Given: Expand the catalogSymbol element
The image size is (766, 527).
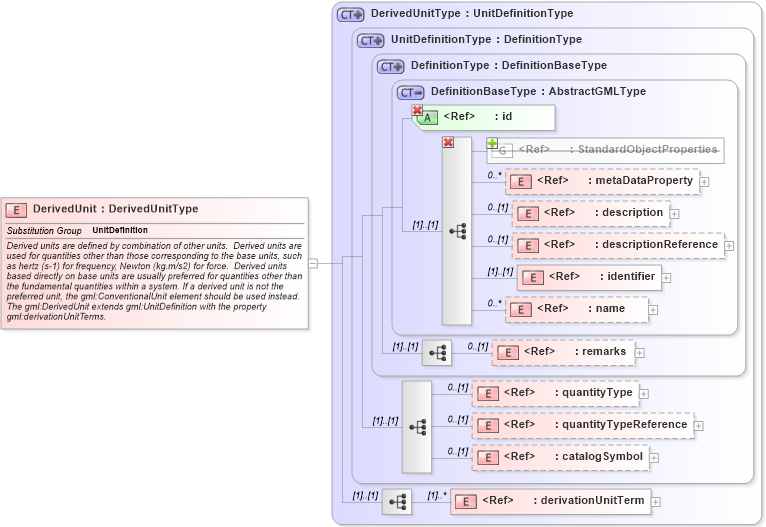Looking at the screenshot, I should (x=654, y=458).
